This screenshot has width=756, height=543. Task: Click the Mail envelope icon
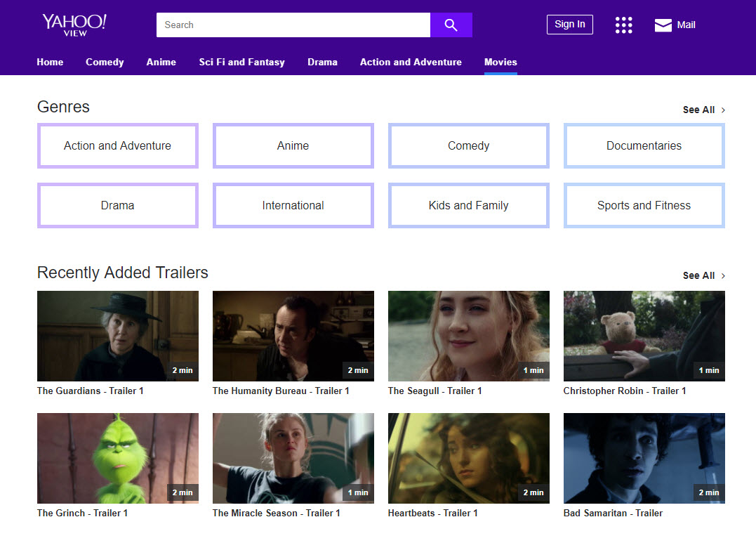click(663, 25)
